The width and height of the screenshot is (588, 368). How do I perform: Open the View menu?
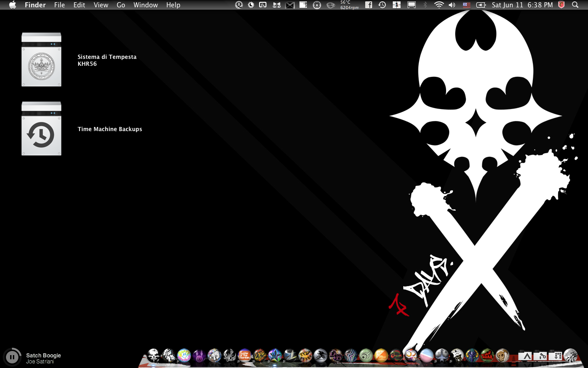tap(101, 5)
